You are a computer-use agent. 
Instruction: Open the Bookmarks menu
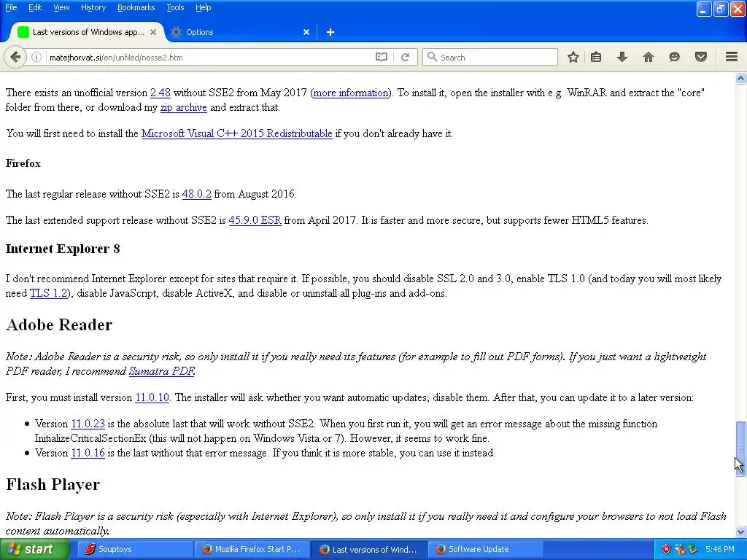coord(136,7)
